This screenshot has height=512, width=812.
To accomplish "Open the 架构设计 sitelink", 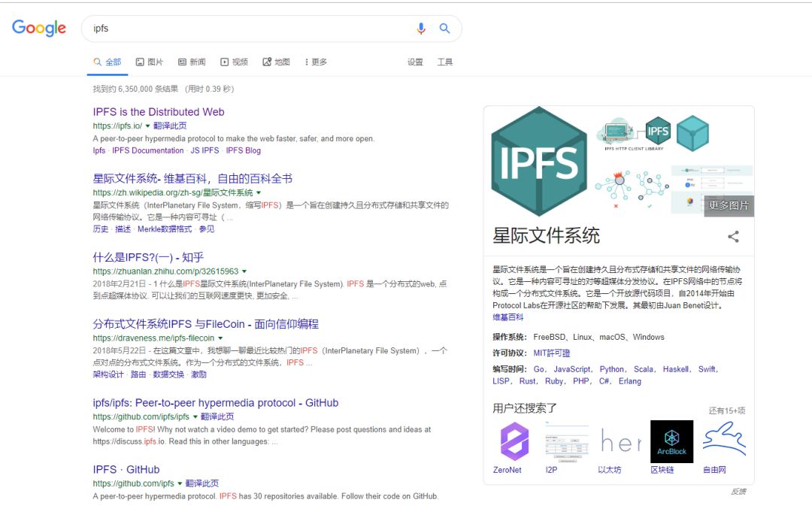I will tap(108, 375).
